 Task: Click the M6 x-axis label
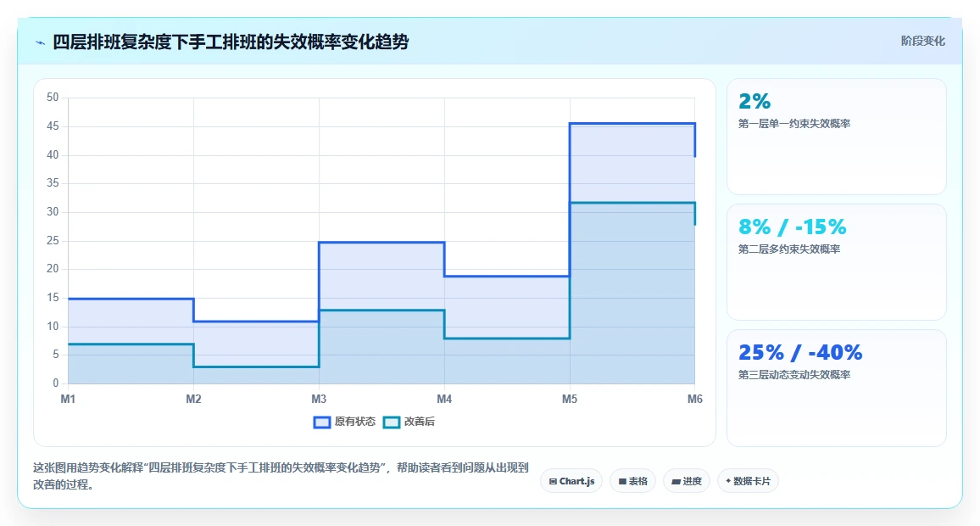point(695,399)
